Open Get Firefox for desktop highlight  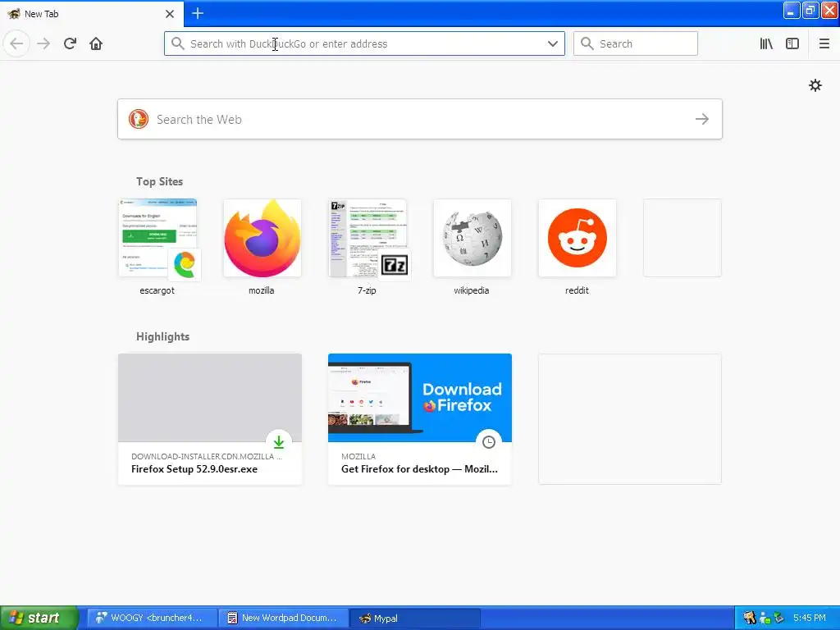420,419
